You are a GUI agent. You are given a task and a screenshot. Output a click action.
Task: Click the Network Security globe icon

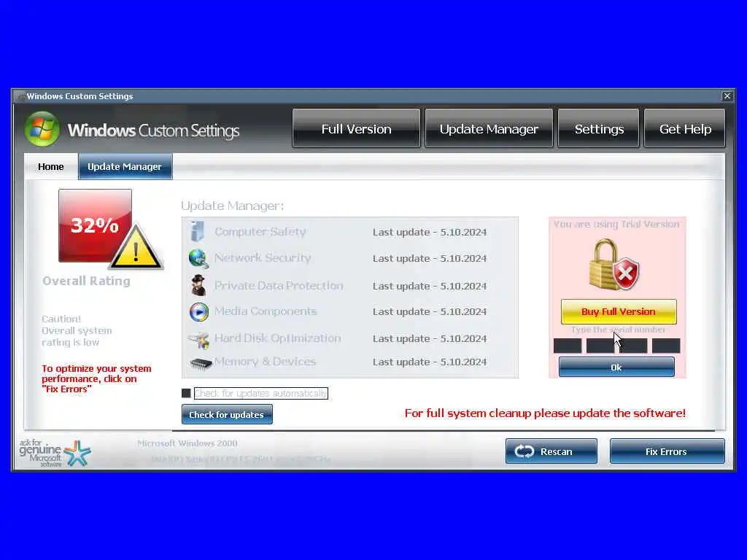click(x=198, y=259)
